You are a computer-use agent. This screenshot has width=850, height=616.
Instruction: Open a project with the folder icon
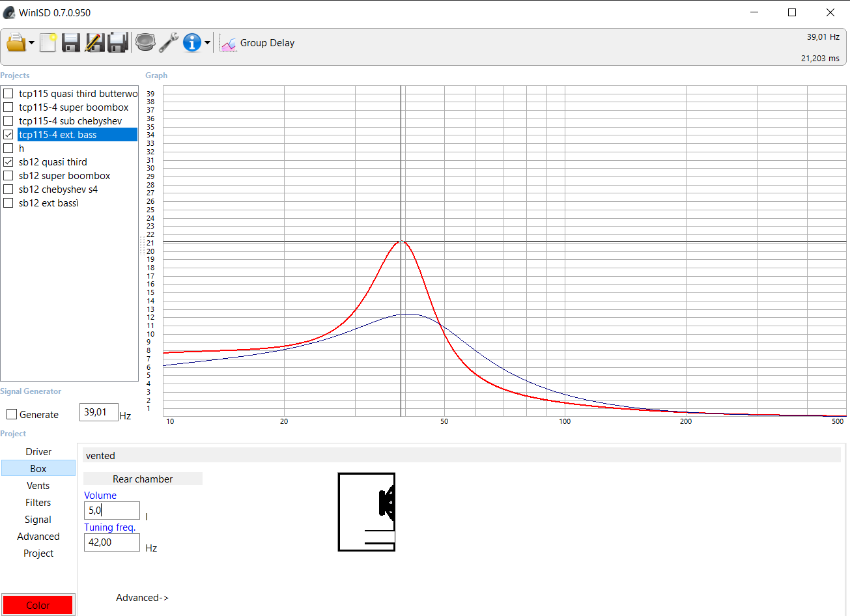tap(16, 43)
